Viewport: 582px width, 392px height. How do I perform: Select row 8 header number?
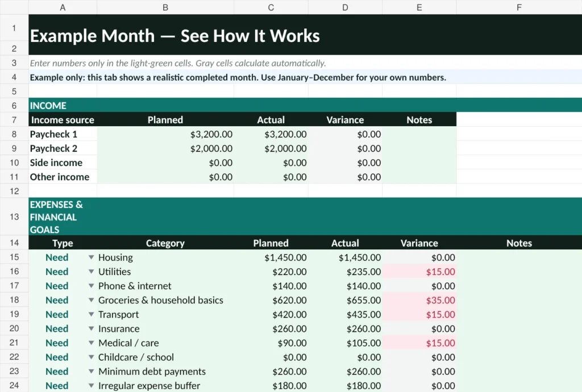point(14,134)
